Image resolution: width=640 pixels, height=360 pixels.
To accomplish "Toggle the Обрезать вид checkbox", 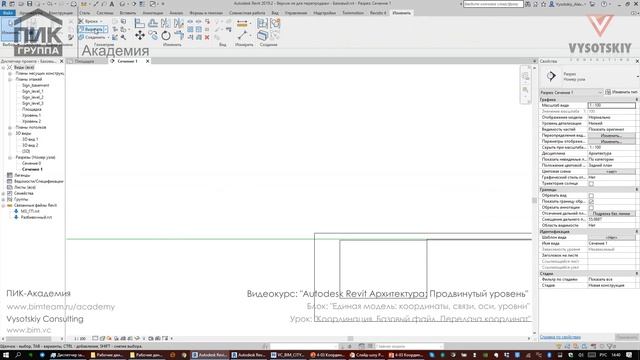I will tap(591, 196).
